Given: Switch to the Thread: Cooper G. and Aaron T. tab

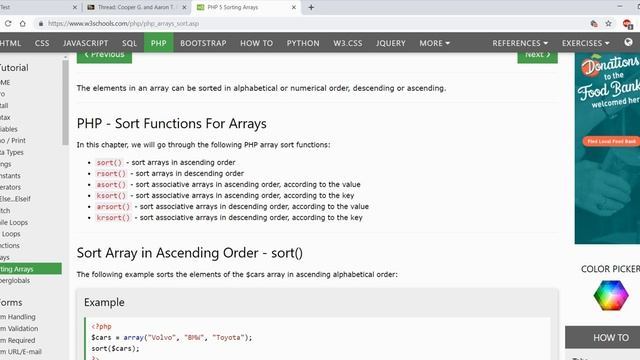Looking at the screenshot, I should [136, 7].
